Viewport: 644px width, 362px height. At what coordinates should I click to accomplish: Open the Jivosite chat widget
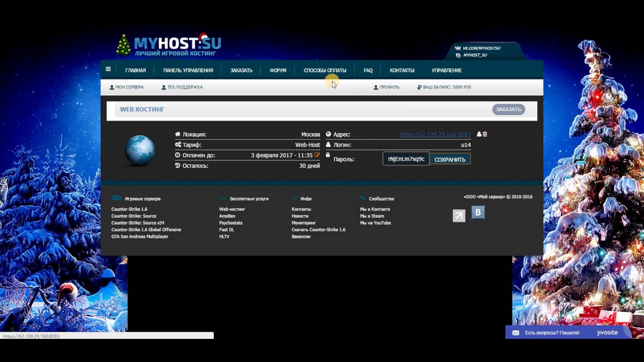[569, 332]
